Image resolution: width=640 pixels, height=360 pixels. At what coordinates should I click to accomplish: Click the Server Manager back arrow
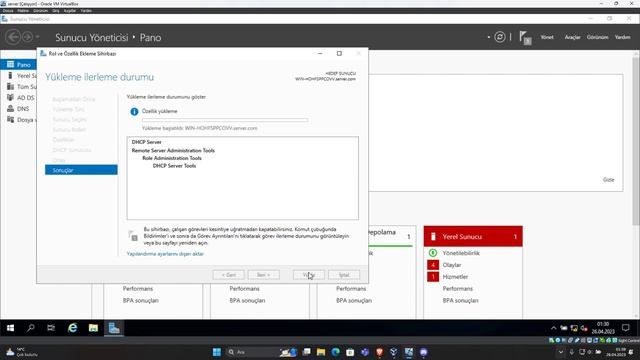13,37
